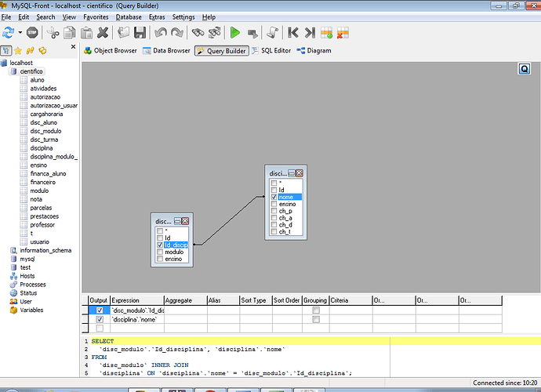Click the Save floppy disk icon
Viewport: 541px width, 392px height.
coord(140,33)
